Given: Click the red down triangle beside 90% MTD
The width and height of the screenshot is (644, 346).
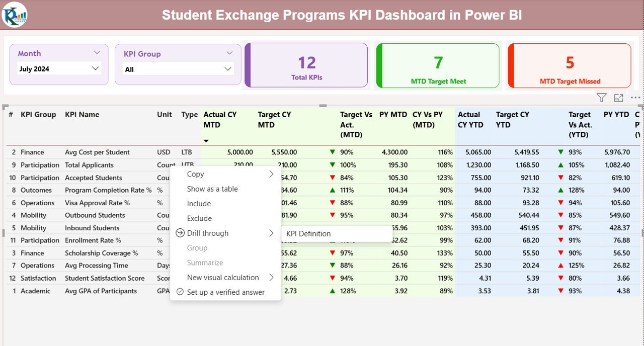Looking at the screenshot, I should click(332, 152).
